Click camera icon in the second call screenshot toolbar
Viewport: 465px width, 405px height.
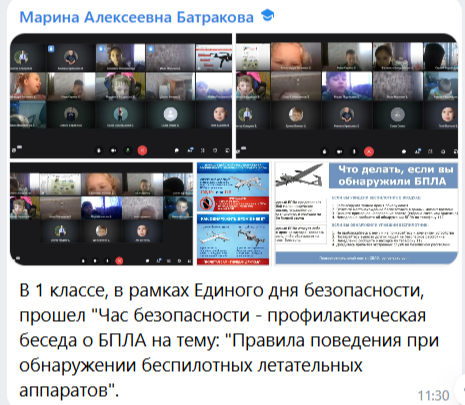point(339,152)
